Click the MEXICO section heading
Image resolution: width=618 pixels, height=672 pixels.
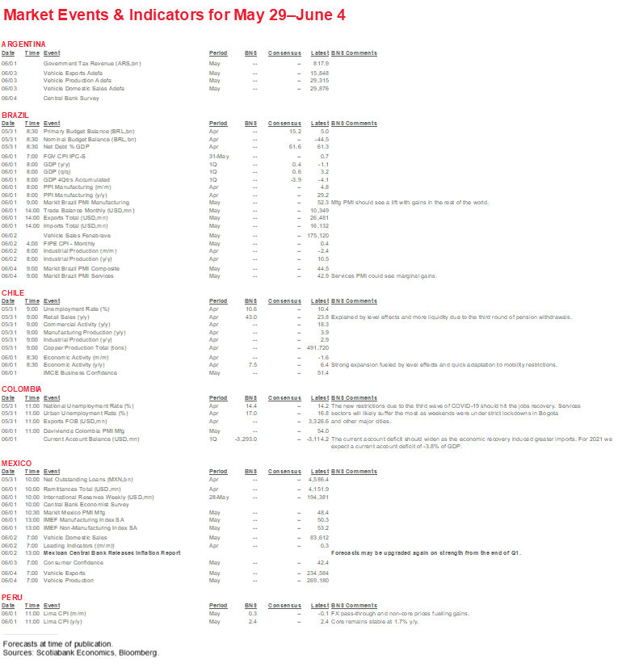point(18,463)
